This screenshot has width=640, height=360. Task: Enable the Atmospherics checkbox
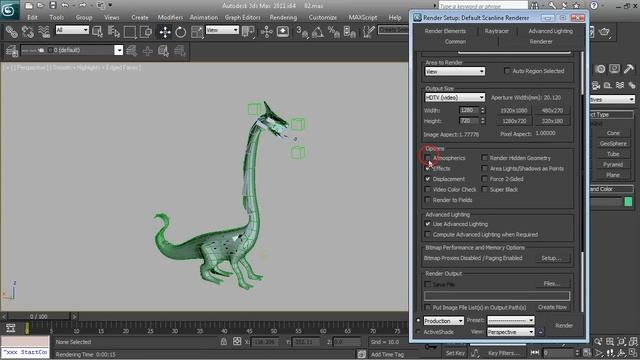[x=427, y=158]
